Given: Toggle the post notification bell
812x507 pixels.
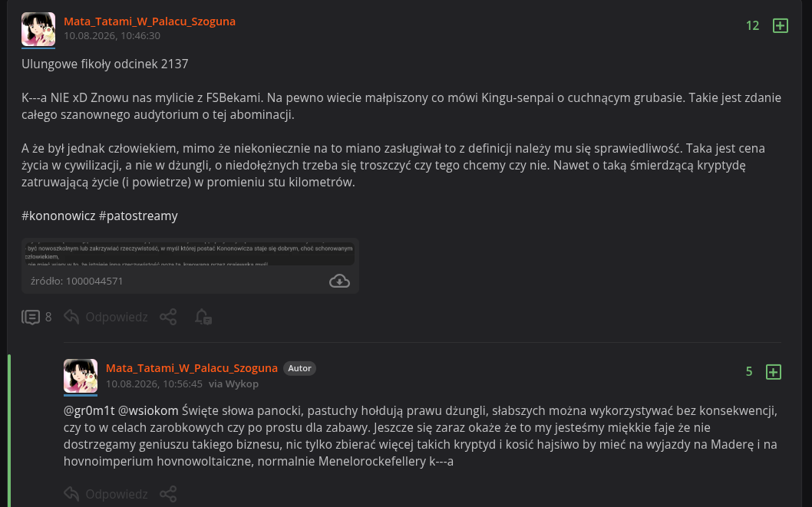Looking at the screenshot, I should [203, 317].
